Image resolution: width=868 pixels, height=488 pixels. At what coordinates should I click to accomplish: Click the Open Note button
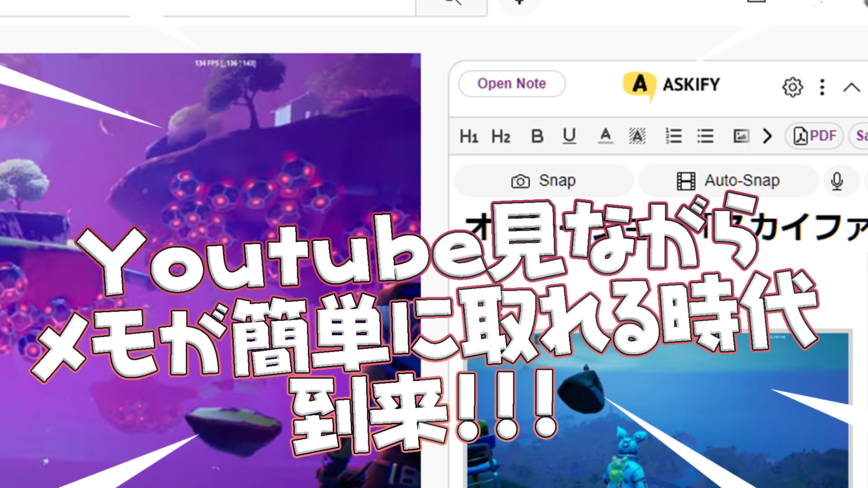[512, 84]
